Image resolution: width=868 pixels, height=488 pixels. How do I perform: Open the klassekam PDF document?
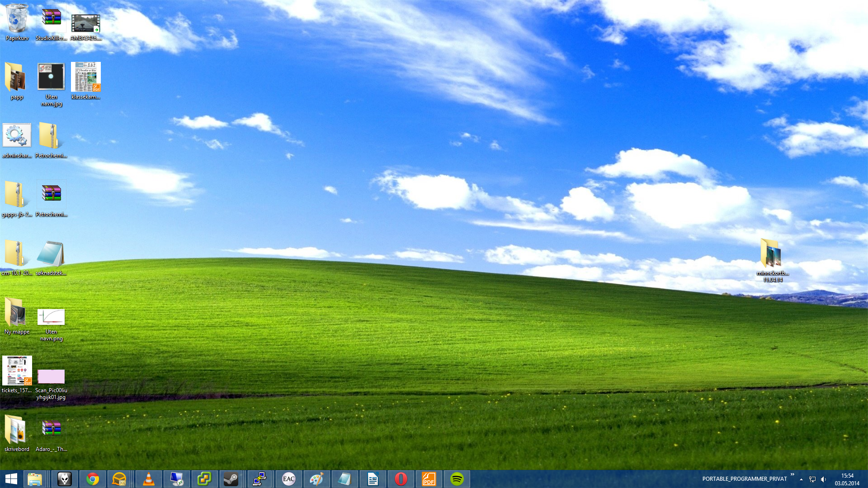(85, 81)
